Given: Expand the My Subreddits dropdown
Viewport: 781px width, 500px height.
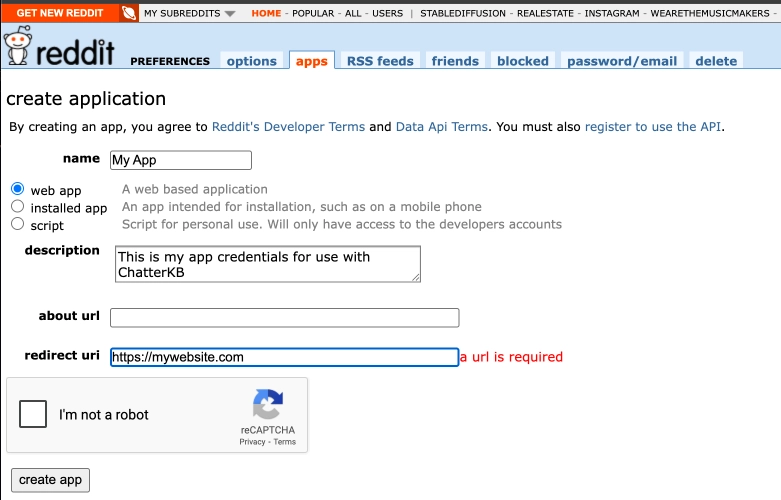Looking at the screenshot, I should click(x=189, y=13).
